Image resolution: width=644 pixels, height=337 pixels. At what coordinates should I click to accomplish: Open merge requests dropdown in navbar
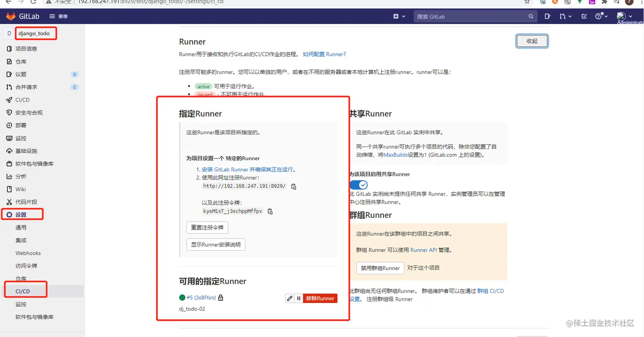565,16
